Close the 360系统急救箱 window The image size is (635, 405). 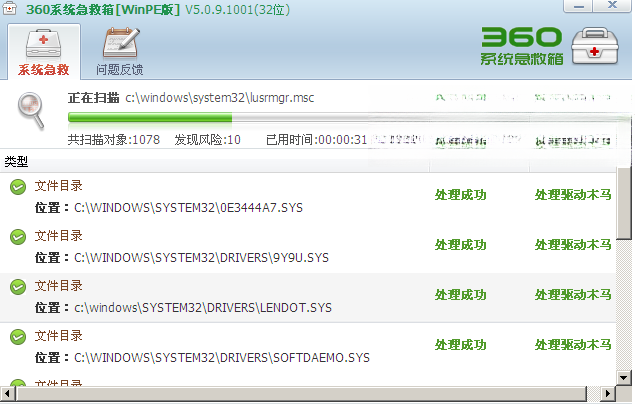[613, 6]
